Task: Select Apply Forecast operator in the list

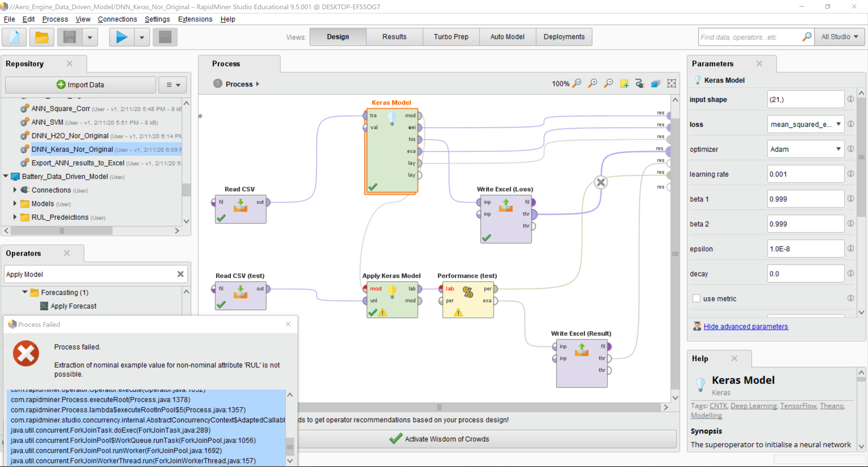Action: pos(74,306)
